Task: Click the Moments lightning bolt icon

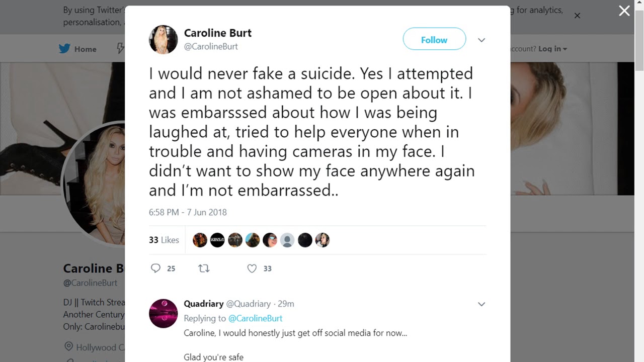Action: [120, 48]
